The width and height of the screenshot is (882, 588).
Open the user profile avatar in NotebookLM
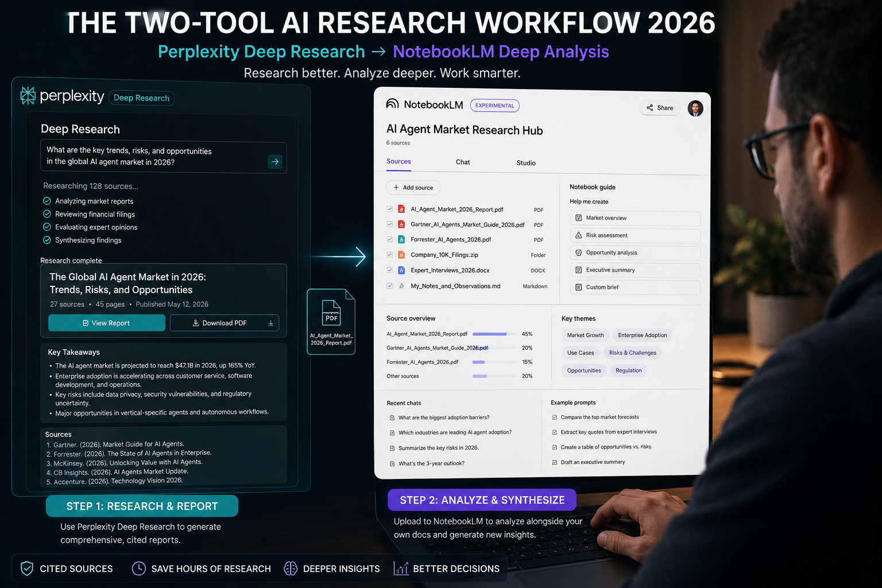coord(695,108)
